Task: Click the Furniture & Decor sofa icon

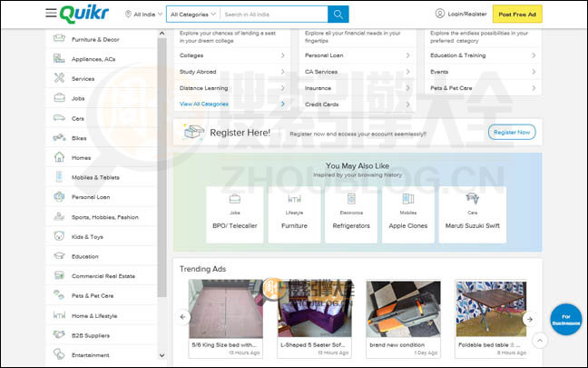Action: pyautogui.click(x=59, y=39)
